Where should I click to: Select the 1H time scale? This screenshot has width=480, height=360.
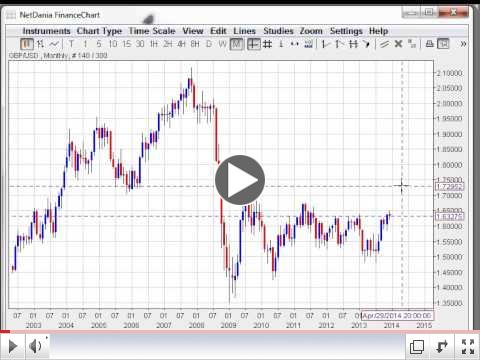(x=154, y=44)
